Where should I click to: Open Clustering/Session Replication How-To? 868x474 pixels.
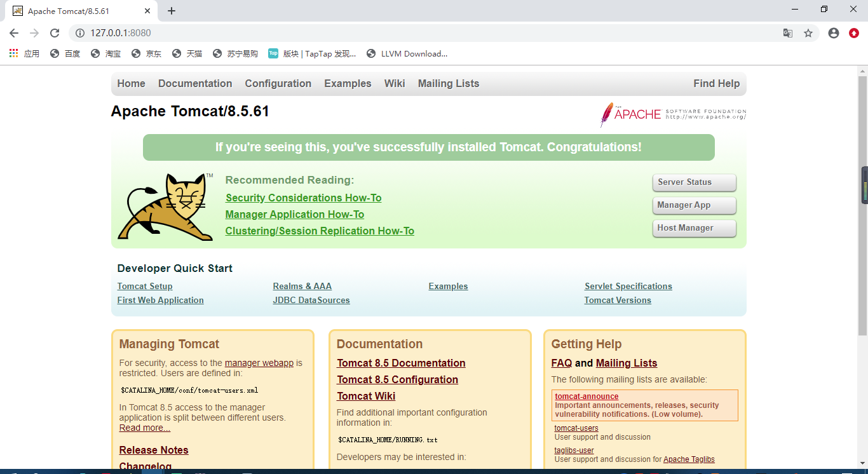(x=320, y=231)
